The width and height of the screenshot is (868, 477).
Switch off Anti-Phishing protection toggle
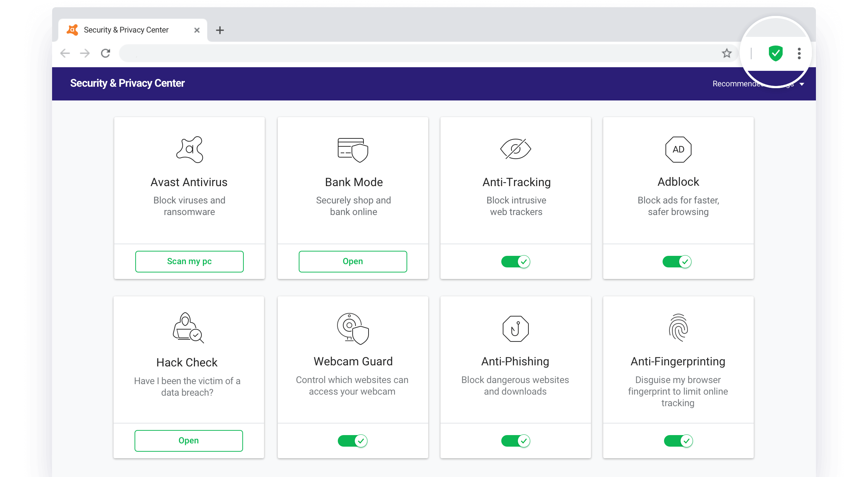click(x=515, y=441)
